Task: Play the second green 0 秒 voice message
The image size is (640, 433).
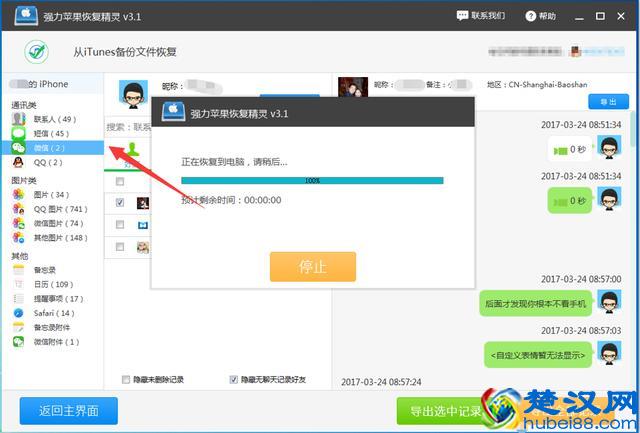Action: coord(569,200)
